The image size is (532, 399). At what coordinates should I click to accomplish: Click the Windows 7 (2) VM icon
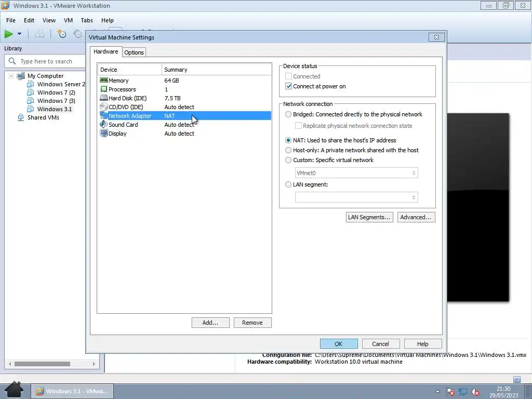(31, 92)
